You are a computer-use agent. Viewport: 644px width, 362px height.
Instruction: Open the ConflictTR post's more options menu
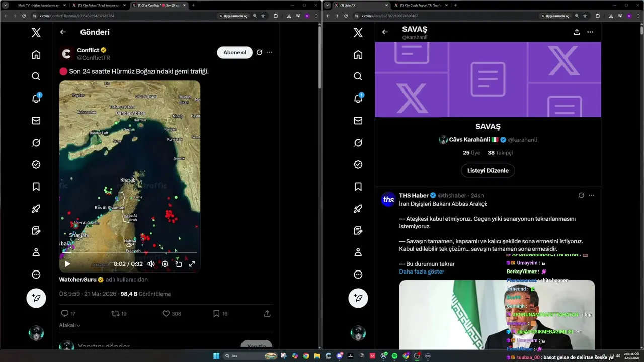point(270,52)
